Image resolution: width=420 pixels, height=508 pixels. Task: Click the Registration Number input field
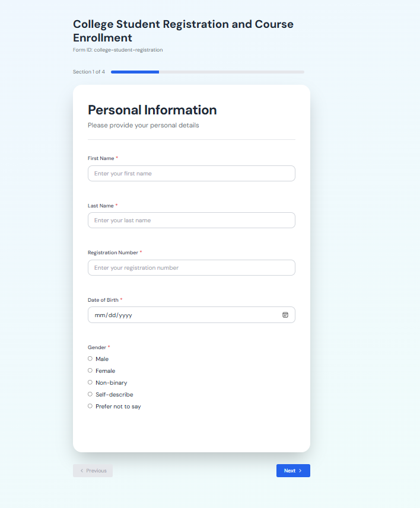click(191, 267)
